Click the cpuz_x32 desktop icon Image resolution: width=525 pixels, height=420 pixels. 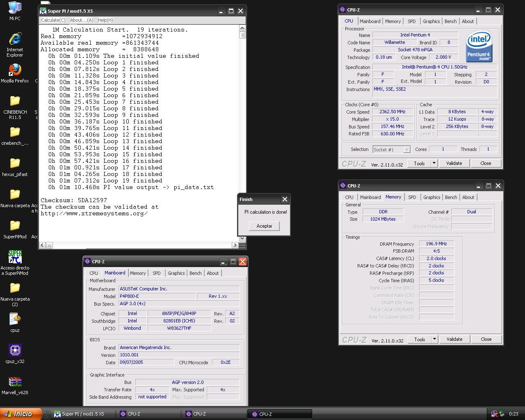coord(15,354)
